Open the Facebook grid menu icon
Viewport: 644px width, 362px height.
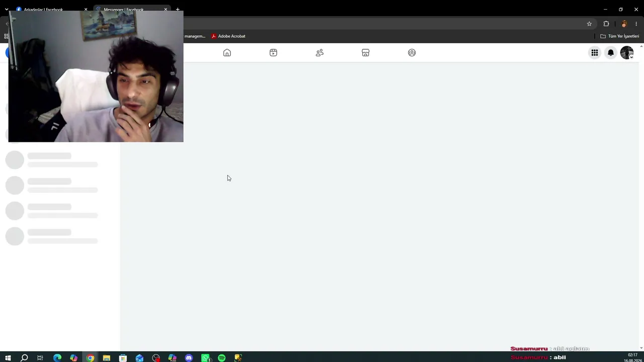(595, 53)
